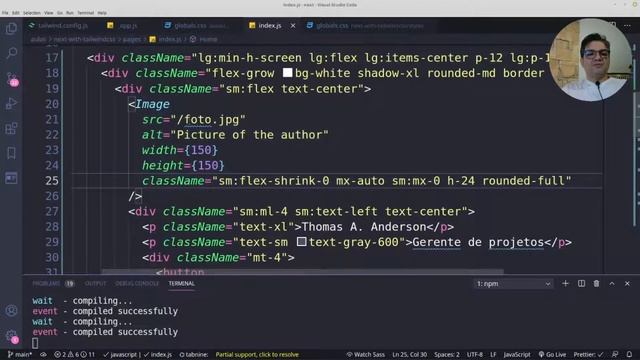
Task: Close the index.js editor tab
Action: pos(293,26)
